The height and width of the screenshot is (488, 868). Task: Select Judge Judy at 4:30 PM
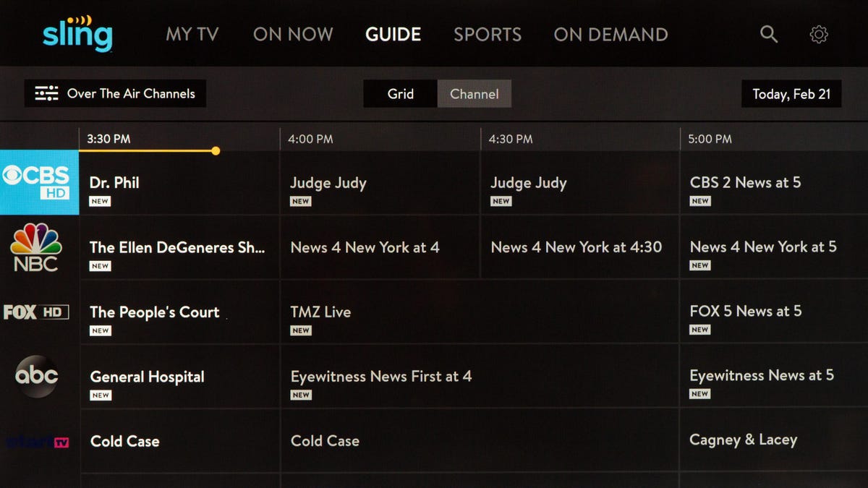pos(580,183)
